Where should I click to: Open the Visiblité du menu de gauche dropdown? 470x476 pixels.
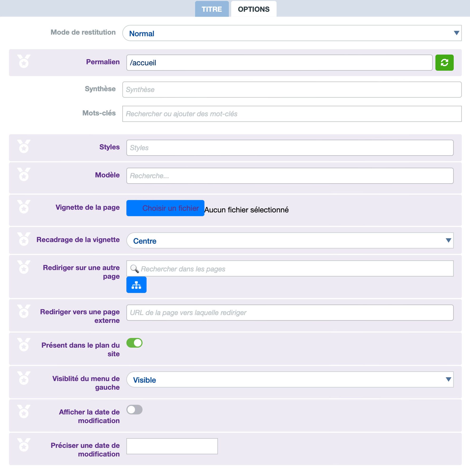[290, 379]
